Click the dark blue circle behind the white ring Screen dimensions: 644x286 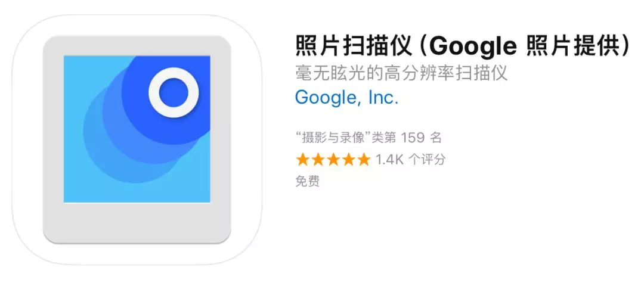[x=166, y=100]
